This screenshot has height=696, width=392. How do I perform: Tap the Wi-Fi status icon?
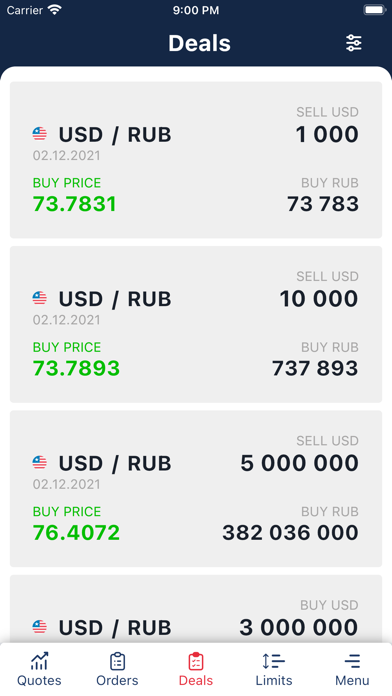tap(55, 10)
